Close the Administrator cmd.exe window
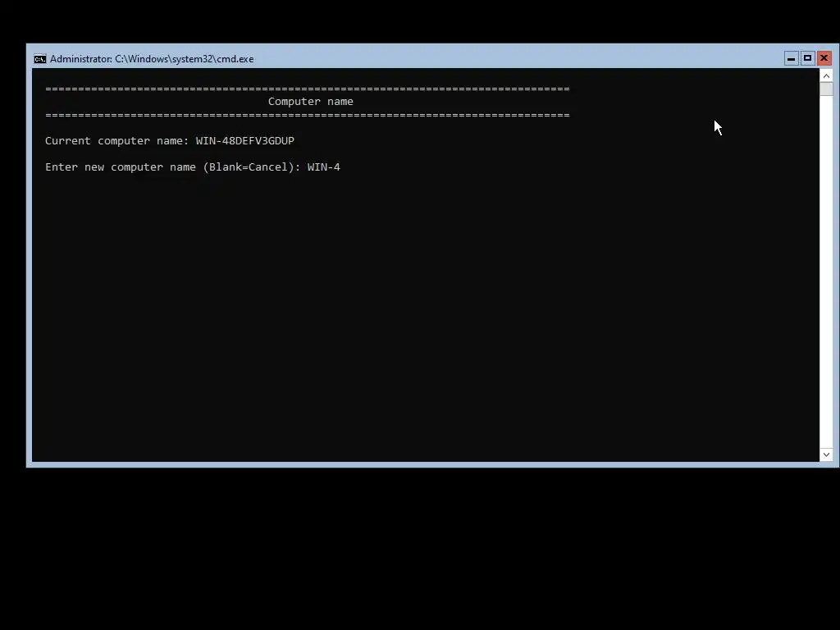This screenshot has width=840, height=630. point(824,58)
